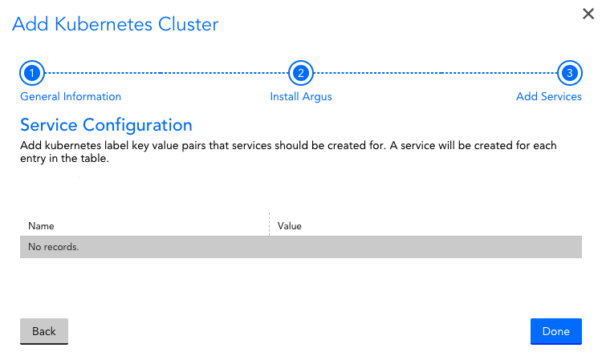This screenshot has width=602, height=364.
Task: Click the service description paragraph text
Action: [x=288, y=152]
